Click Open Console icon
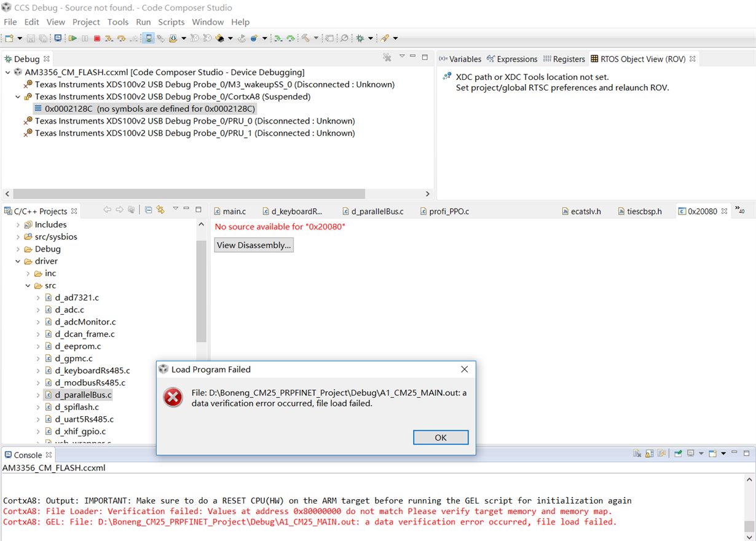This screenshot has width=756, height=541. coord(712,454)
